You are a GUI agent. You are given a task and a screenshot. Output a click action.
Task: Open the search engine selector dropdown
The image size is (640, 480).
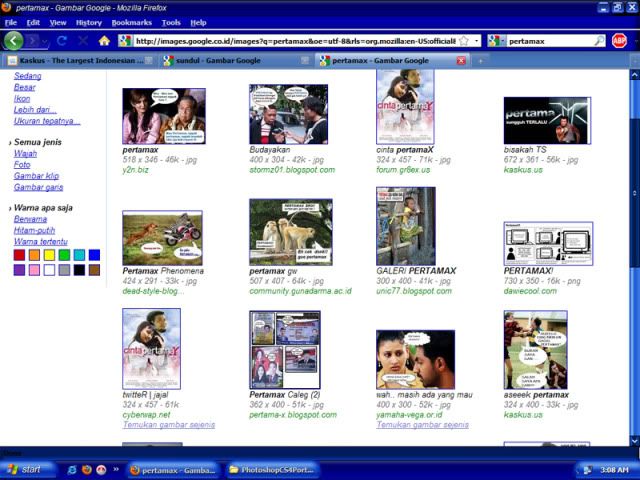[x=497, y=41]
